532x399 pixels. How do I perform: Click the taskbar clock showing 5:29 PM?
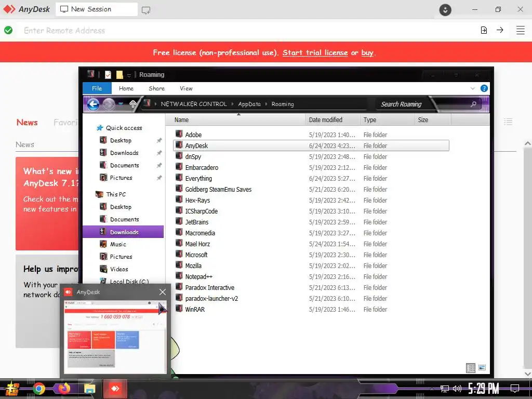click(x=484, y=388)
